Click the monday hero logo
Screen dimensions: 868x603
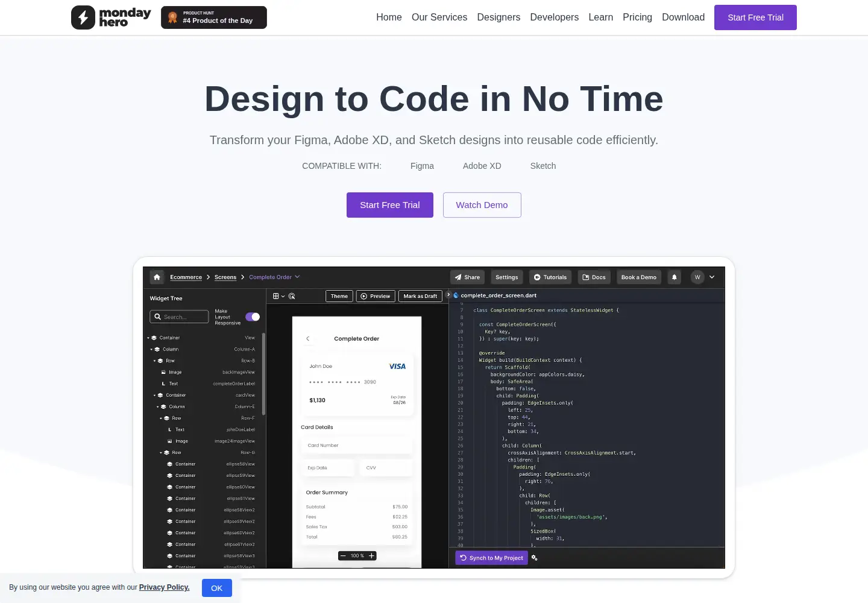click(x=111, y=17)
